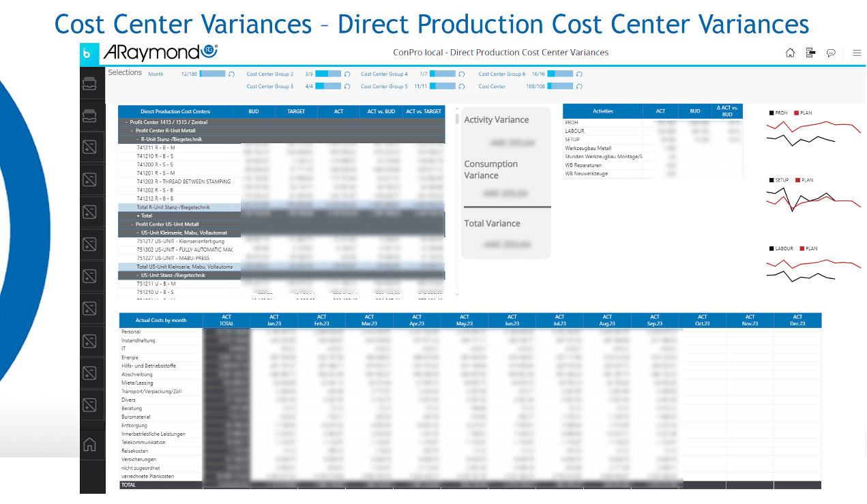The image size is (867, 504).
Task: Reset the Month selection
Action: pyautogui.click(x=231, y=74)
